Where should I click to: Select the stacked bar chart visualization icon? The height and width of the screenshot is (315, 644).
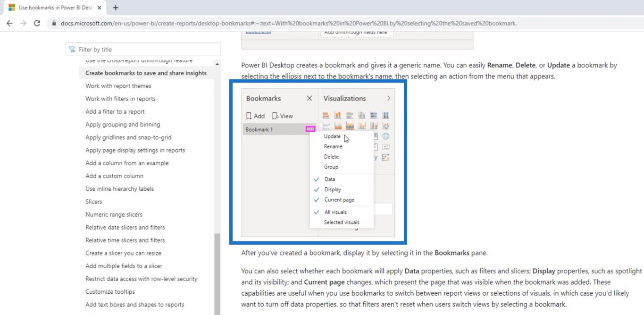(x=326, y=115)
